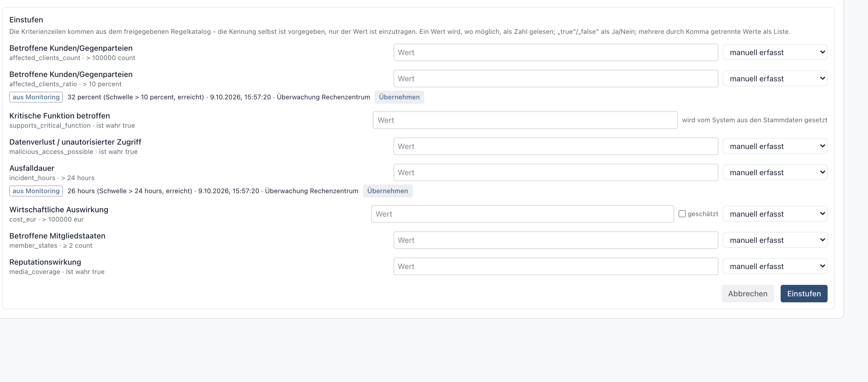Click the Abbrechen button
Screen dimensions: 868x382
748,294
